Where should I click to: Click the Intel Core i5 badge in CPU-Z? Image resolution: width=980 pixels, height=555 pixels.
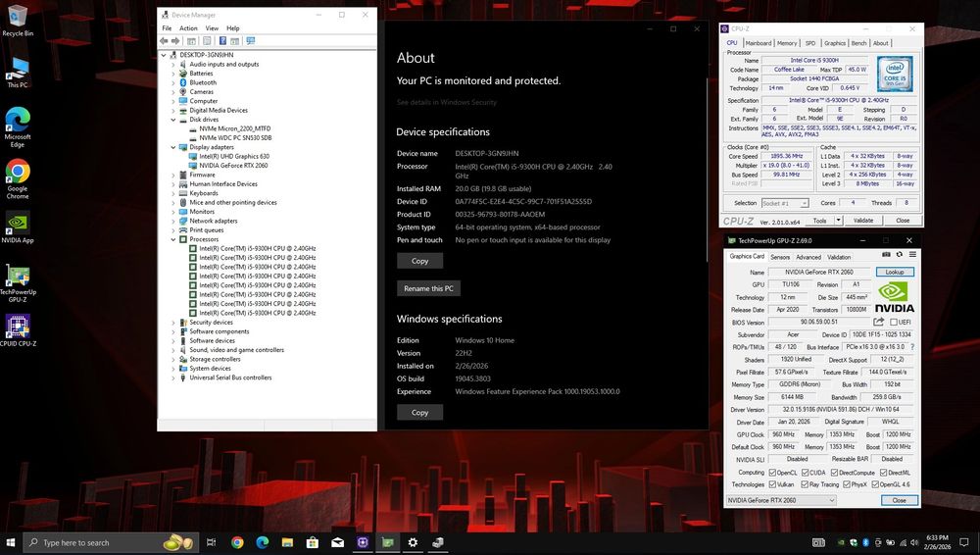pyautogui.click(x=895, y=74)
